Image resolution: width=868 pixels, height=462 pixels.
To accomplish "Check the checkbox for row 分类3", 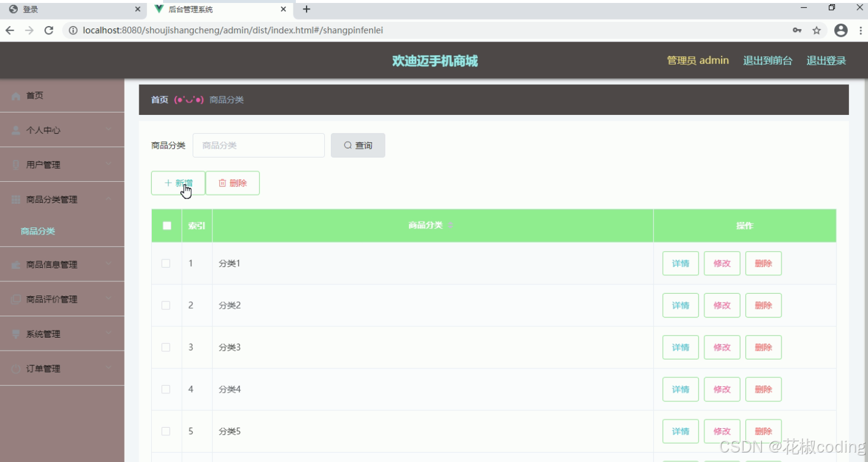I will click(166, 348).
